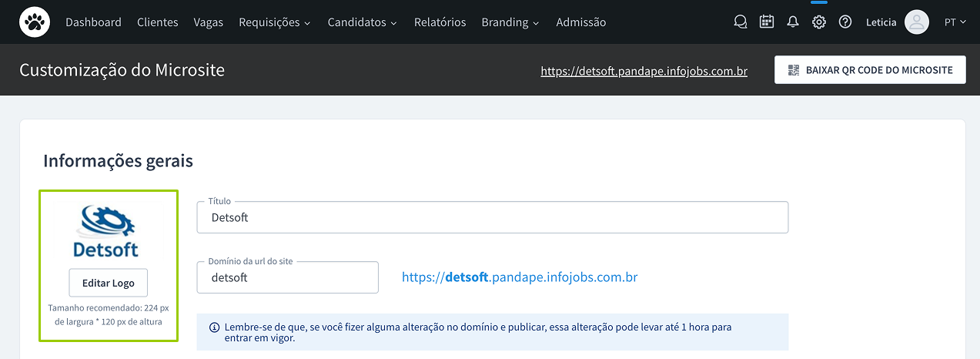Image resolution: width=980 pixels, height=359 pixels.
Task: Open the PT language selector
Action: click(955, 22)
